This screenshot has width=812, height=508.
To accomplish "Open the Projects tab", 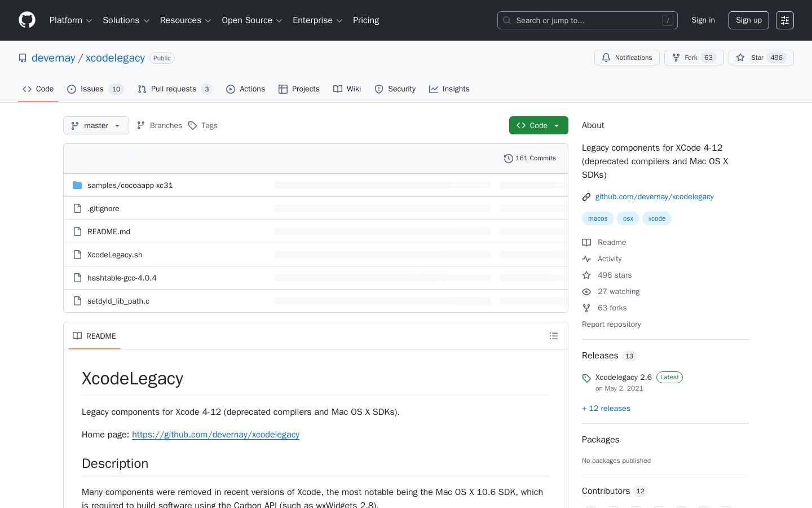I will click(x=299, y=89).
